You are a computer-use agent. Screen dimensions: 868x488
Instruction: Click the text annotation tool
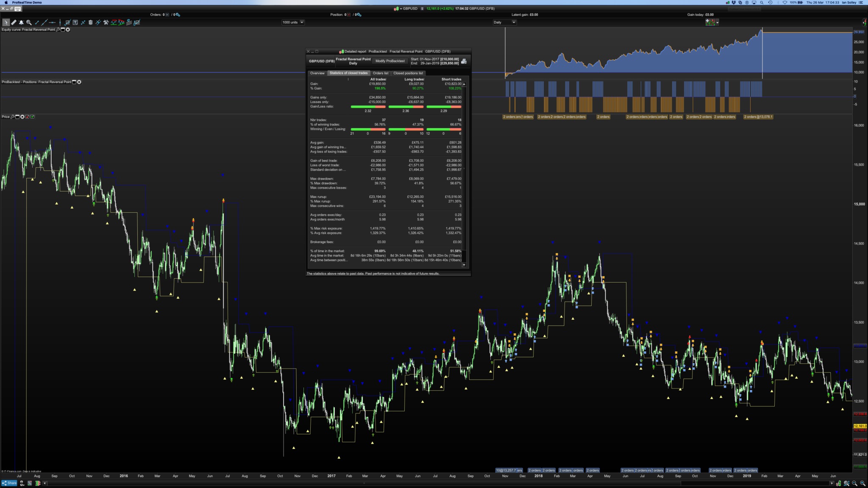point(75,22)
